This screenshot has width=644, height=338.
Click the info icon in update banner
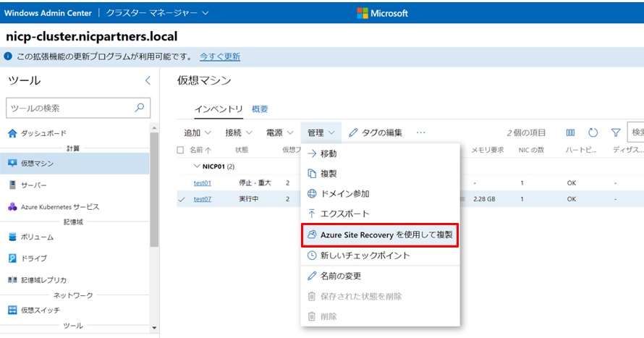[x=8, y=56]
